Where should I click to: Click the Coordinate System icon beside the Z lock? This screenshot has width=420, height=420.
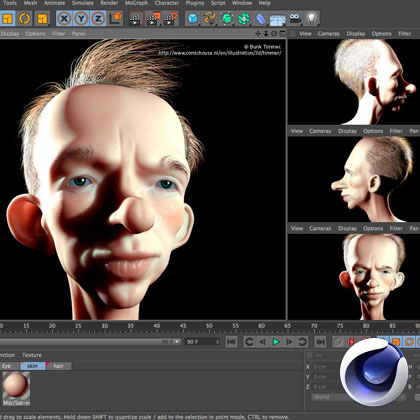116,18
